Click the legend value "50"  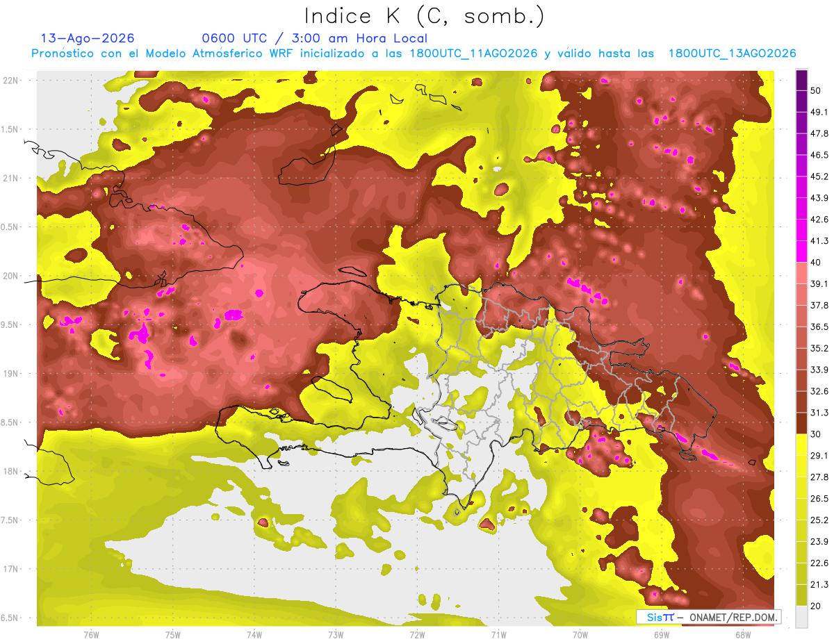click(816, 91)
